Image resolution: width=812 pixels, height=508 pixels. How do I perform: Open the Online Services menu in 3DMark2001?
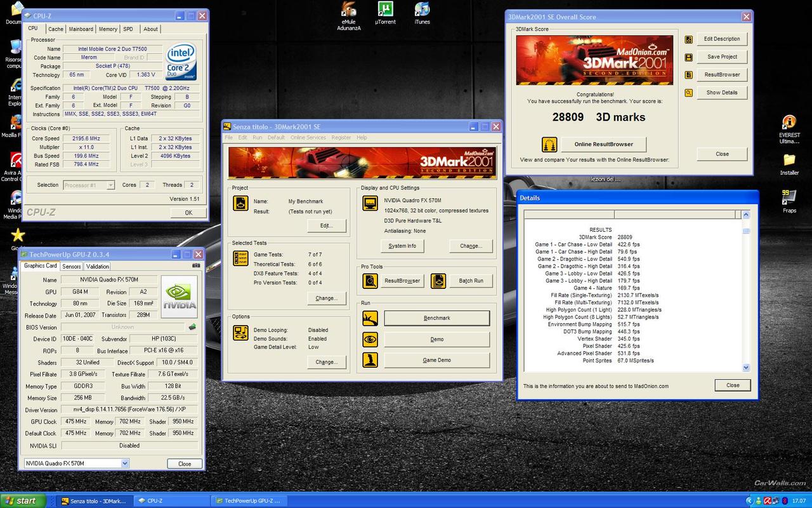tap(308, 138)
